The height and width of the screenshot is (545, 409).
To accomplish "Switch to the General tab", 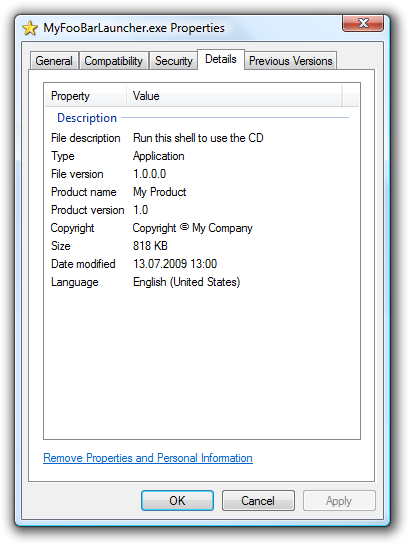I will (x=54, y=61).
